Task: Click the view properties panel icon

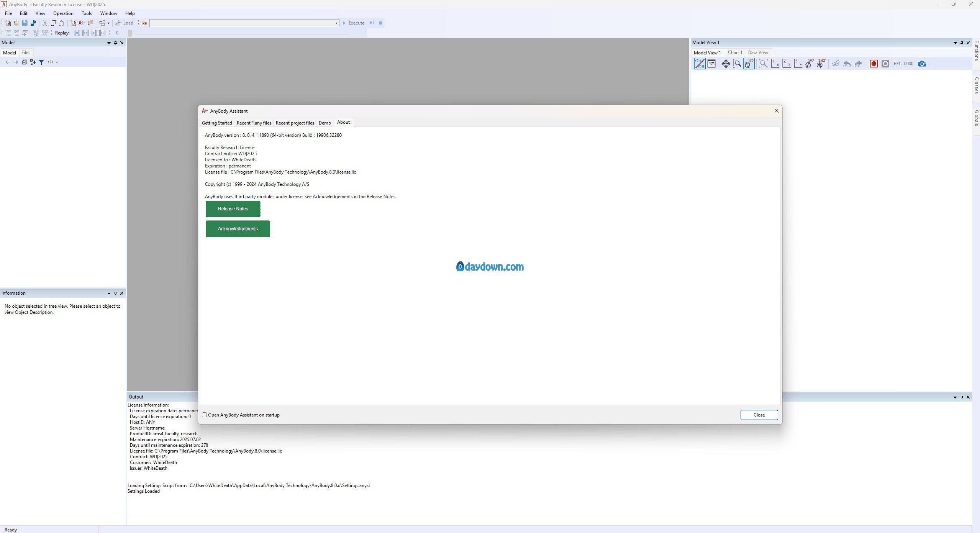Action: 711,64
